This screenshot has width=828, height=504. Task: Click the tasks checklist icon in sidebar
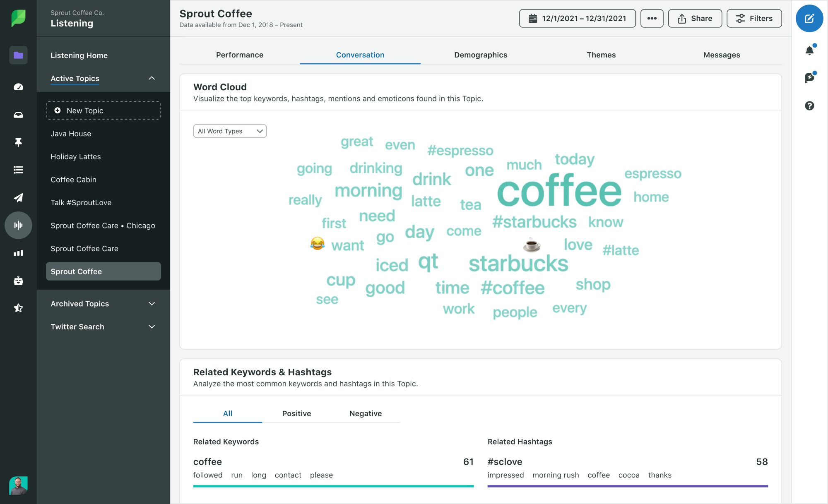pyautogui.click(x=18, y=170)
